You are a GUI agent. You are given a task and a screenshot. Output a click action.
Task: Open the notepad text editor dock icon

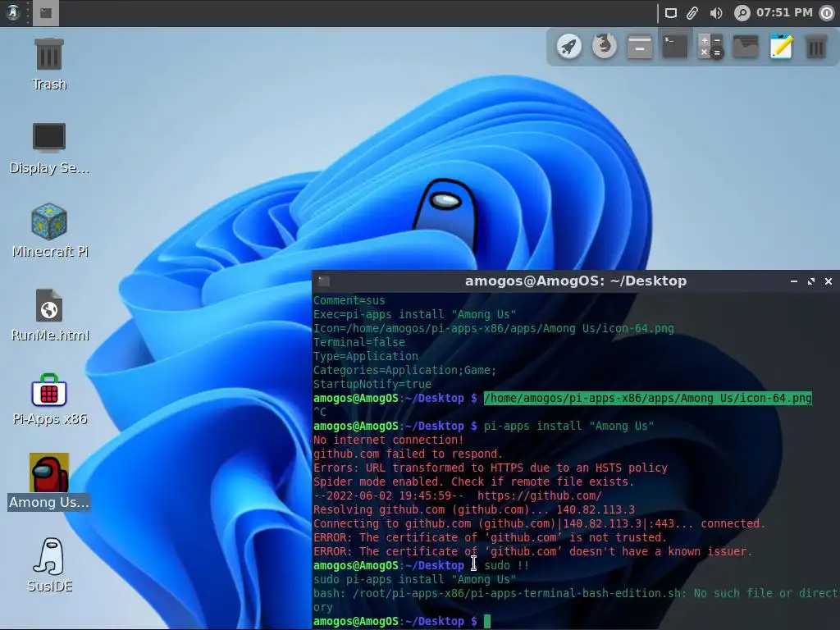(x=781, y=47)
